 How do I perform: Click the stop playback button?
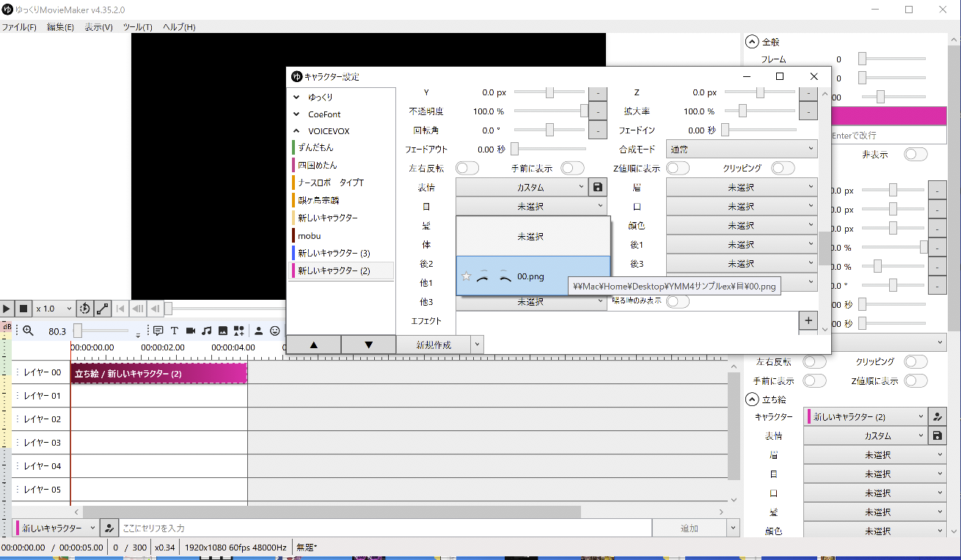(x=23, y=309)
